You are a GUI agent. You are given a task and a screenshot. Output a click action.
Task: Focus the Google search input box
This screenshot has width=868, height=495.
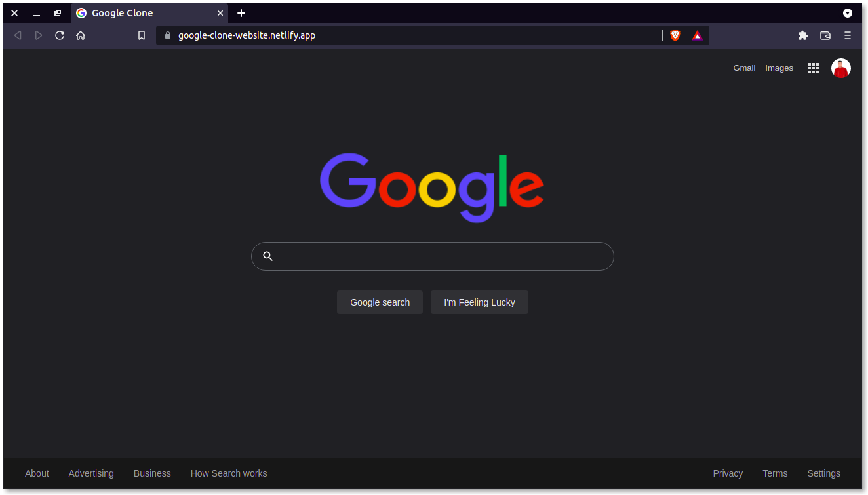[x=433, y=256]
